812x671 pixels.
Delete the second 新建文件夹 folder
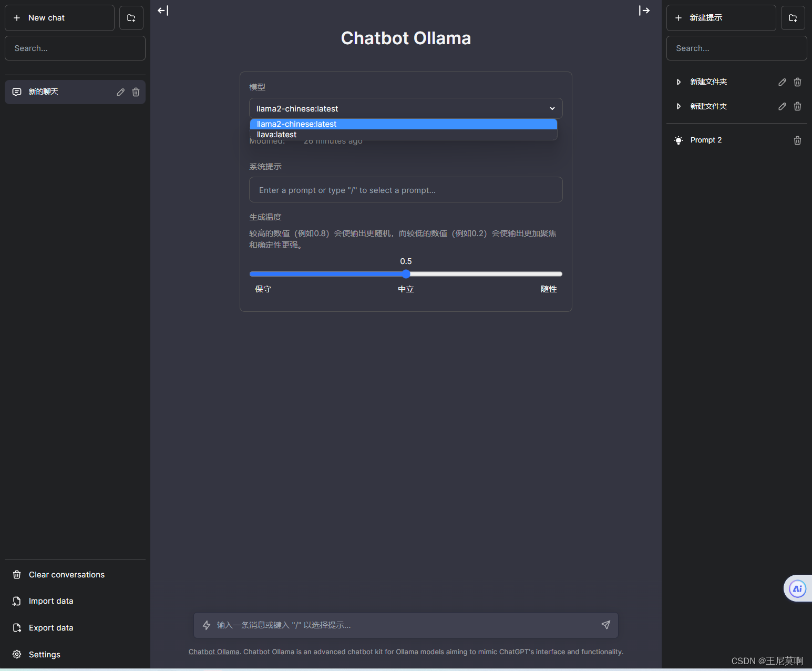[x=797, y=106]
